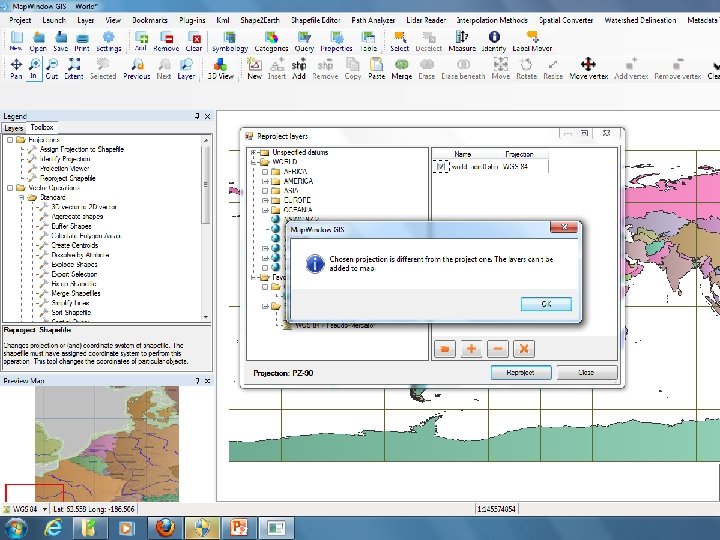Select Reproject Shapefile tool in toolbox
Image resolution: width=720 pixels, height=540 pixels.
pos(68,178)
